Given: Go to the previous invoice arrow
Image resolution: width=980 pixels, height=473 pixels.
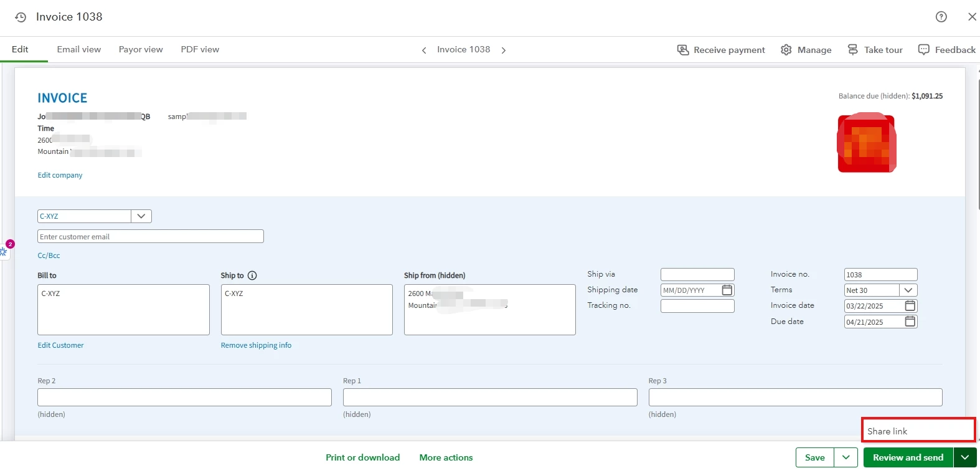Looking at the screenshot, I should click(x=424, y=50).
